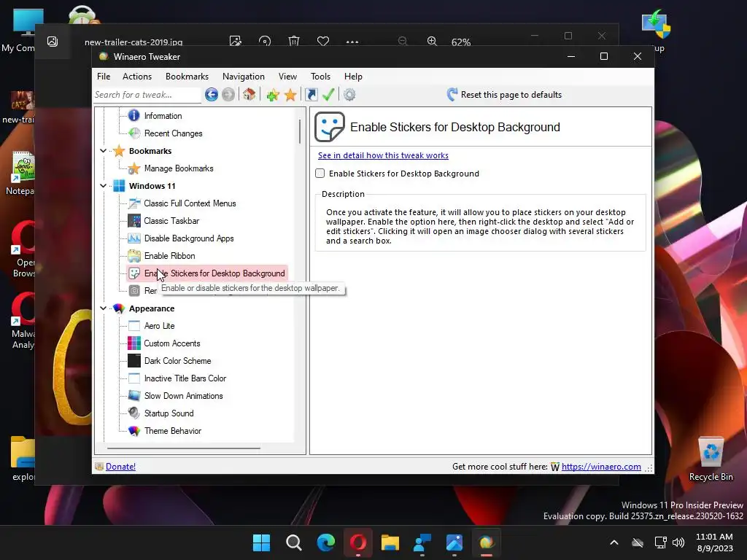Click the volume speaker tray icon
The width and height of the screenshot is (747, 560).
(x=678, y=542)
